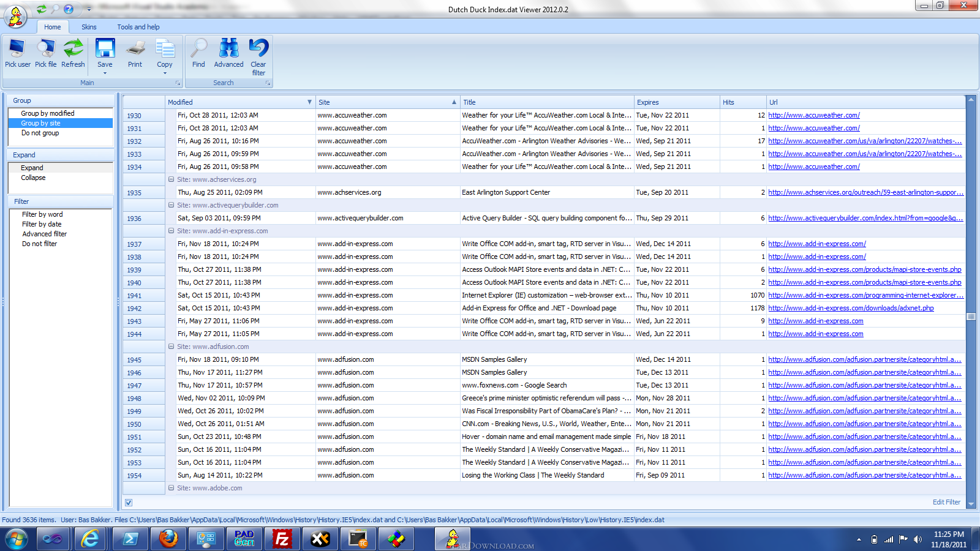This screenshot has height=551, width=980.
Task: Open add-in-express downloads/adxnet.php URL
Action: pos(851,308)
